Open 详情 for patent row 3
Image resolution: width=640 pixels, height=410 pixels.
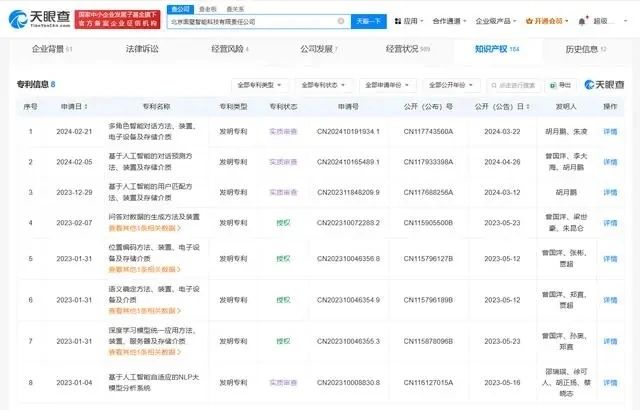click(x=610, y=192)
